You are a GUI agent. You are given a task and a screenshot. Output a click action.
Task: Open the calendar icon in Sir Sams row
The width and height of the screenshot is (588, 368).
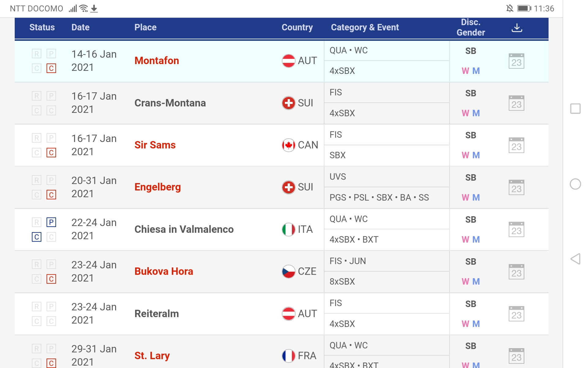pyautogui.click(x=516, y=145)
